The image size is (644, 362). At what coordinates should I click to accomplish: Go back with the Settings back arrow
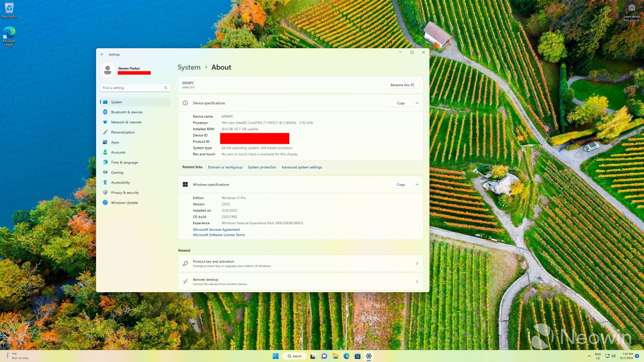click(102, 54)
